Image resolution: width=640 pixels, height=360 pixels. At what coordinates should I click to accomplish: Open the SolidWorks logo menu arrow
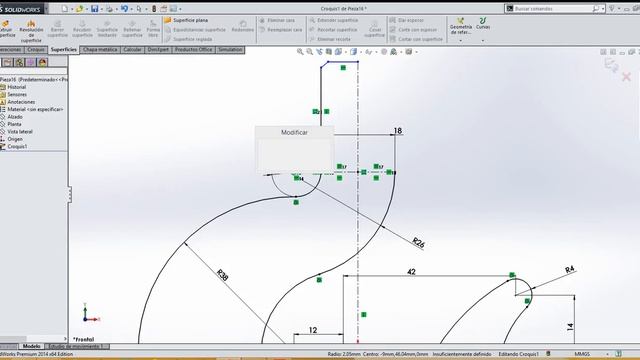[46, 9]
